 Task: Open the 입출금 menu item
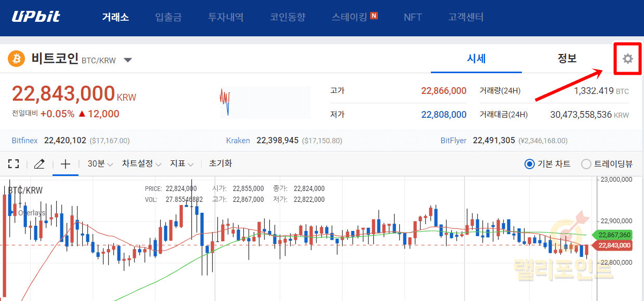pyautogui.click(x=168, y=17)
